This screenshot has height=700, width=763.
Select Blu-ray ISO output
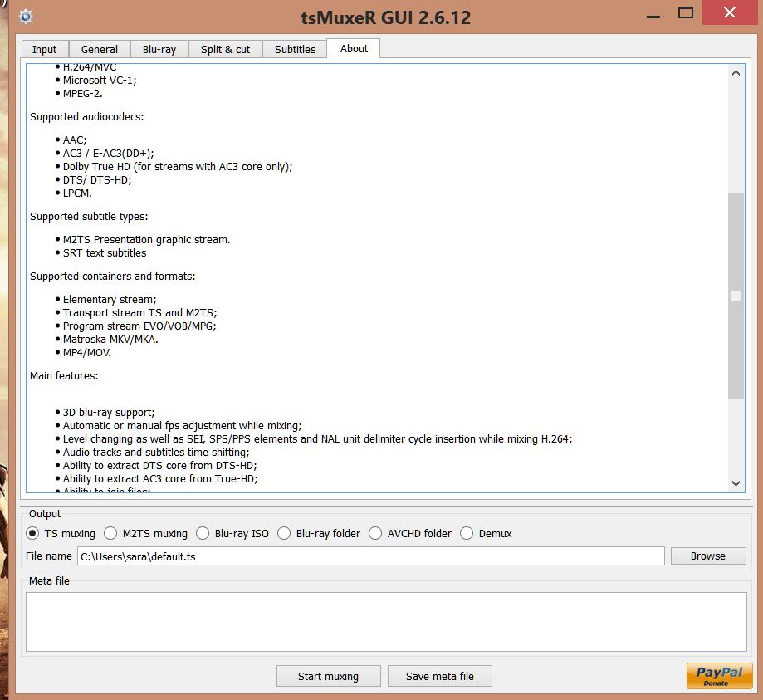[x=232, y=534]
